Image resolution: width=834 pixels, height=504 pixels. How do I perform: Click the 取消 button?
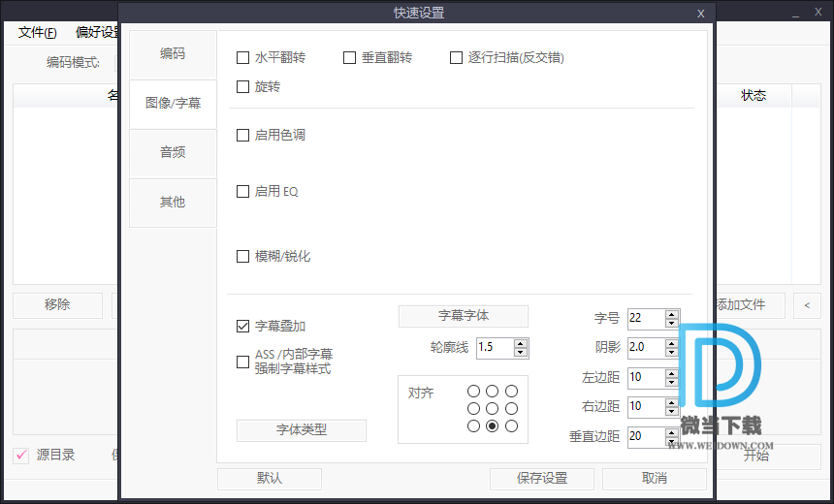(x=655, y=479)
